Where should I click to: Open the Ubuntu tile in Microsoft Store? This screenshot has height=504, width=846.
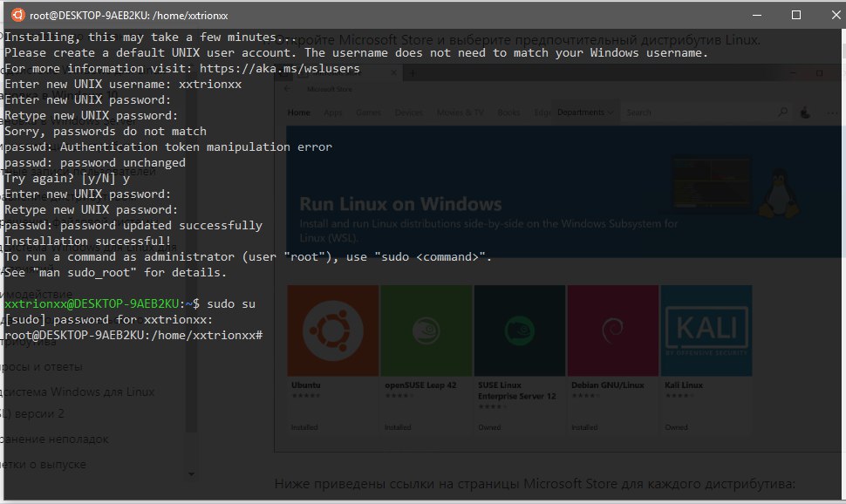333,330
